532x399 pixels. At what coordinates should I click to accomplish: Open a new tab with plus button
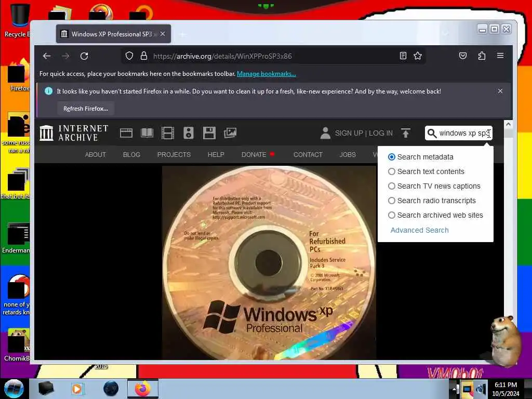coord(182,34)
